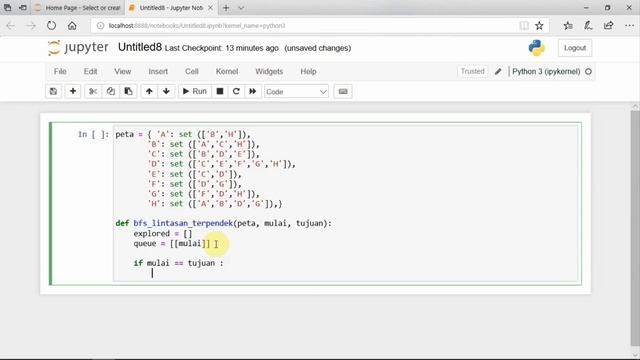
Task: Cut selected cells with scissors icon
Action: [x=93, y=91]
